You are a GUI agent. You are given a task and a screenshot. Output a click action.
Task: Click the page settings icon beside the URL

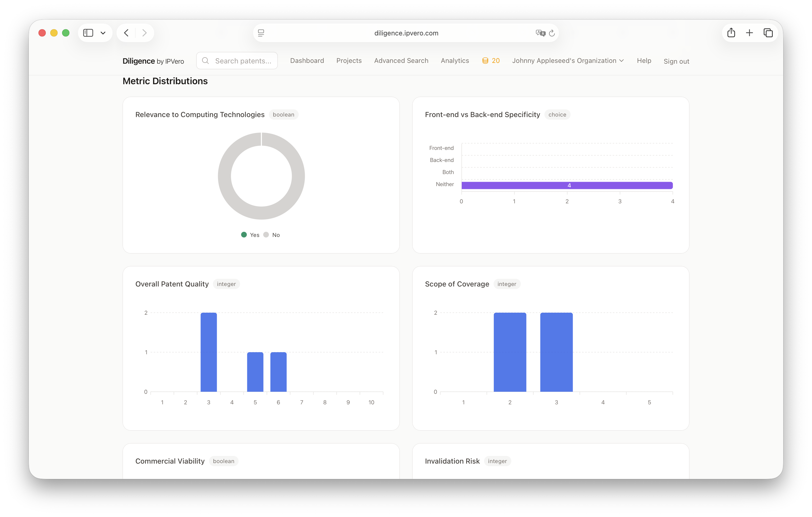point(261,33)
